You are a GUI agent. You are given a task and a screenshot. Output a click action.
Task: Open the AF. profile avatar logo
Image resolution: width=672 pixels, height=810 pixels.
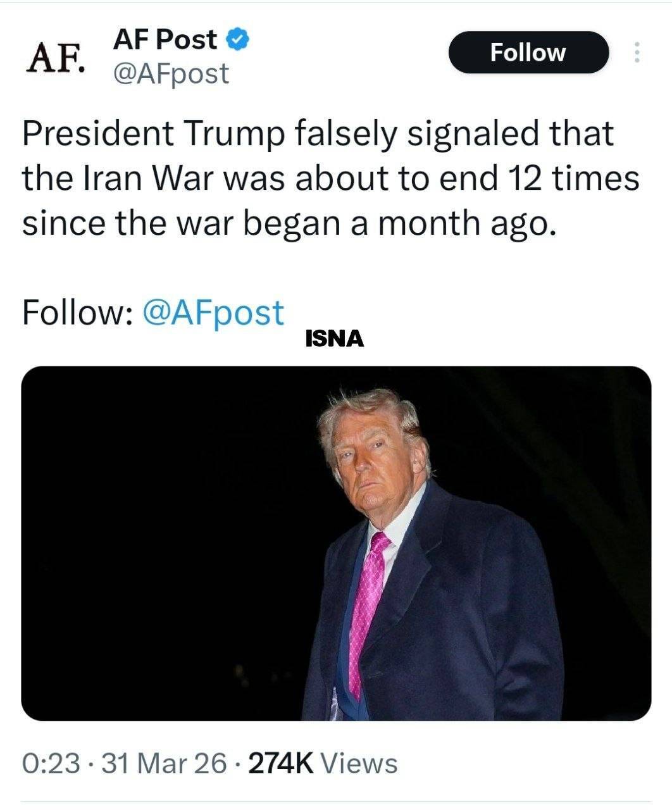tap(56, 58)
